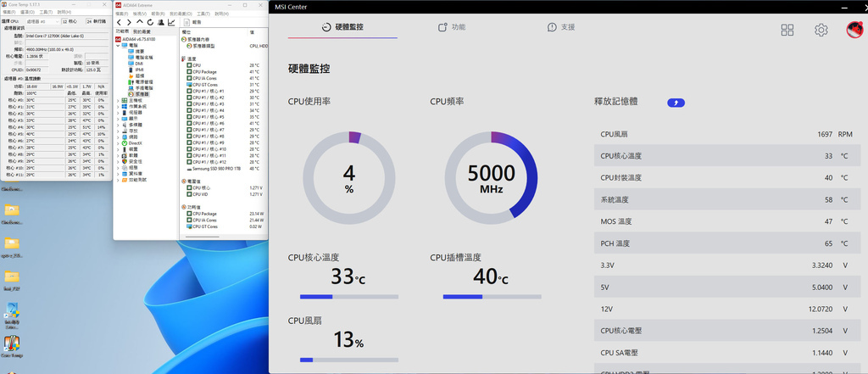The width and height of the screenshot is (868, 374).
Task: Click the 網路 network icon in AIDA64 tree
Action: [125, 137]
